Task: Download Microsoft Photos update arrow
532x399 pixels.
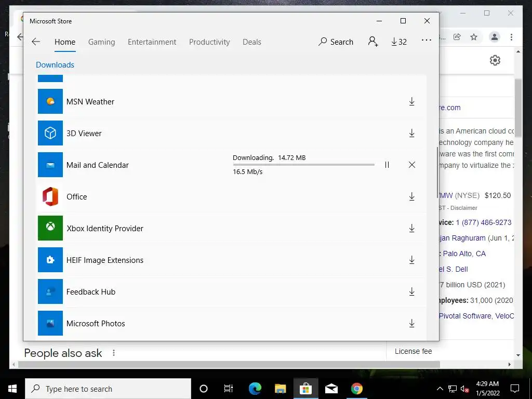Action: coord(411,323)
